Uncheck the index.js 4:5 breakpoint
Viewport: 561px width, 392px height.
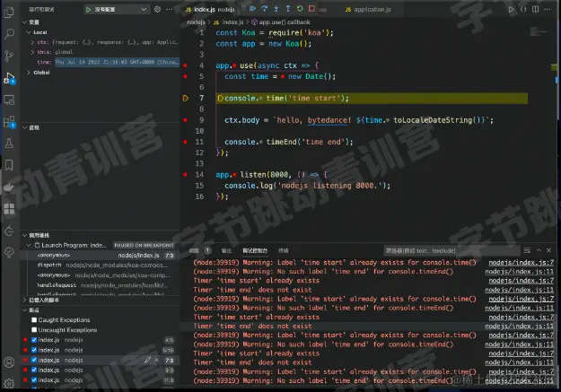point(34,340)
